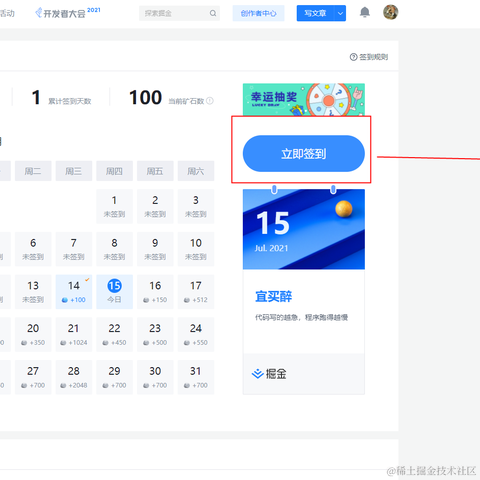
Task: Click the search magnifier icon
Action: pos(213,13)
